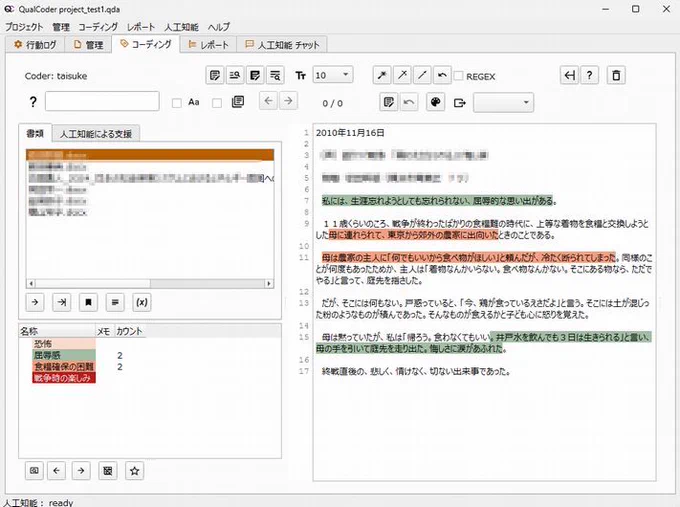Click the question mark beside search field

pos(33,102)
